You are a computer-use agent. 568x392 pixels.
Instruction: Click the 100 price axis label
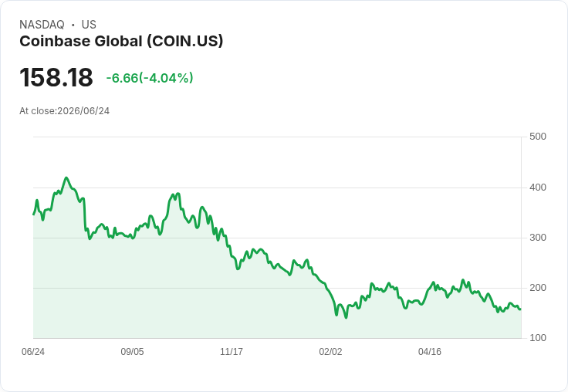[x=538, y=338]
